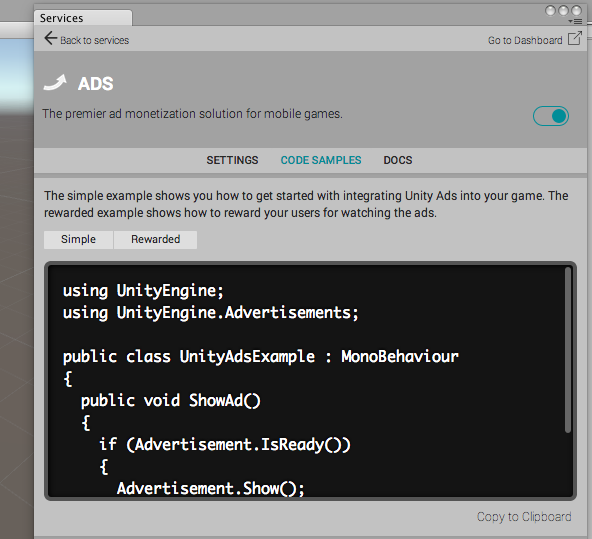Click the middle window control circle
Image resolution: width=592 pixels, height=539 pixels.
tap(563, 11)
